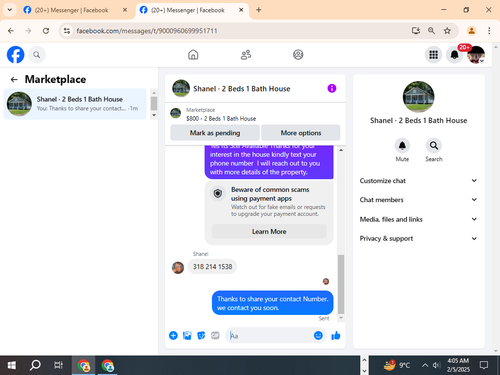Mute conversation with the bell icon

pyautogui.click(x=402, y=146)
